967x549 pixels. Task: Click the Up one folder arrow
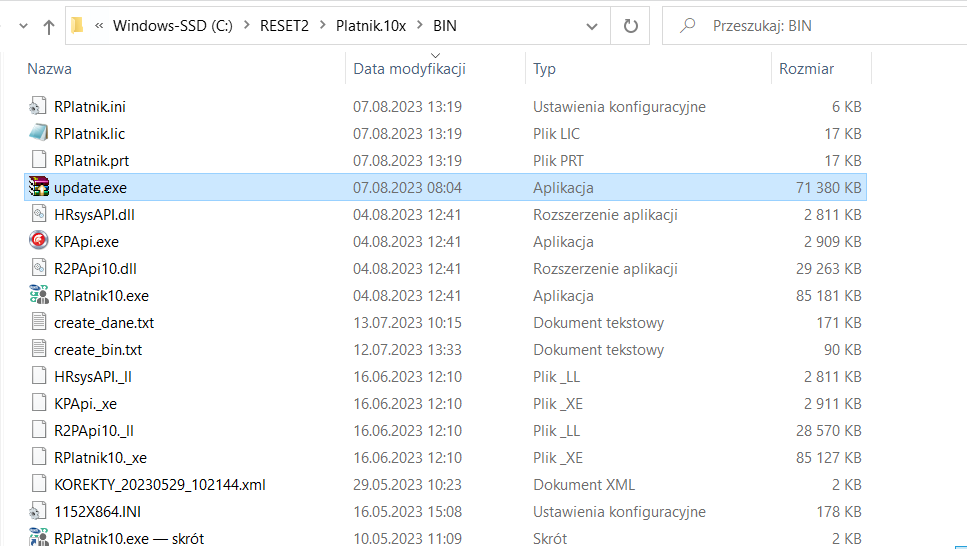tap(48, 27)
